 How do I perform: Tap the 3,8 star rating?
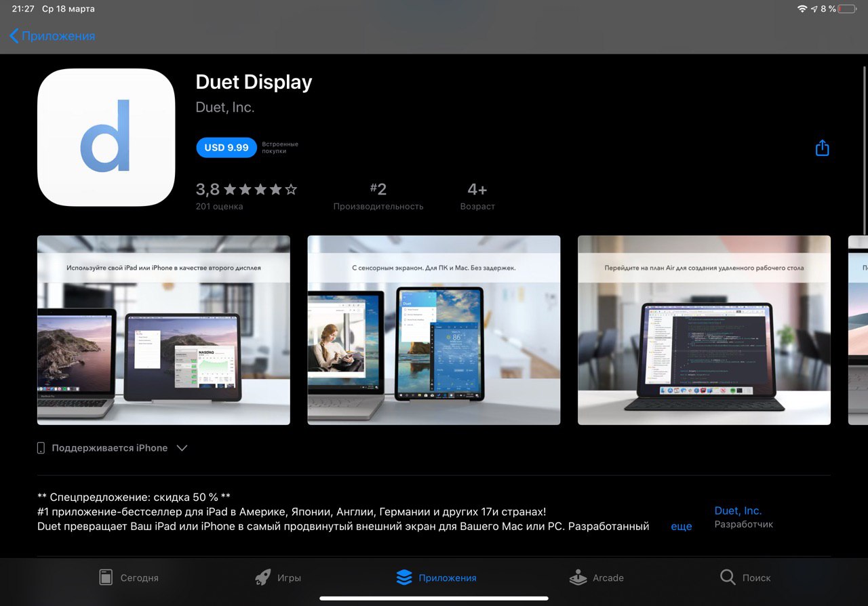pyautogui.click(x=246, y=190)
